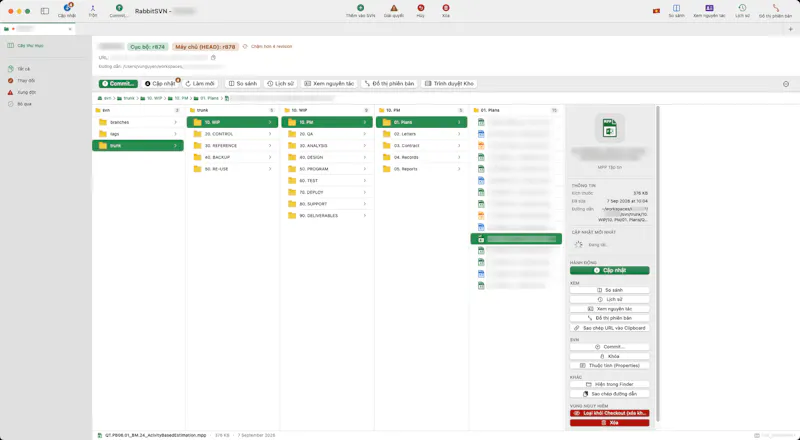Expand the tags folder chevron
Image resolution: width=800 pixels, height=440 pixels.
[176, 134]
